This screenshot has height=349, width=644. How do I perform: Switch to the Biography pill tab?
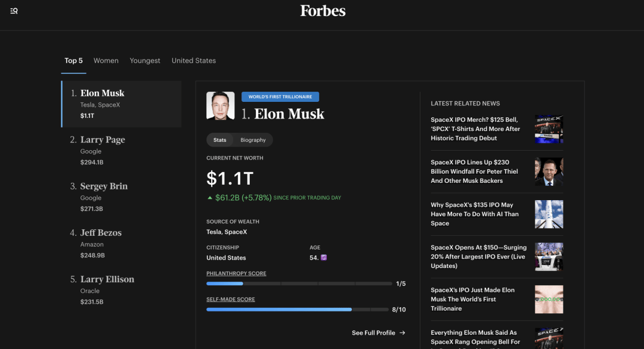(253, 140)
